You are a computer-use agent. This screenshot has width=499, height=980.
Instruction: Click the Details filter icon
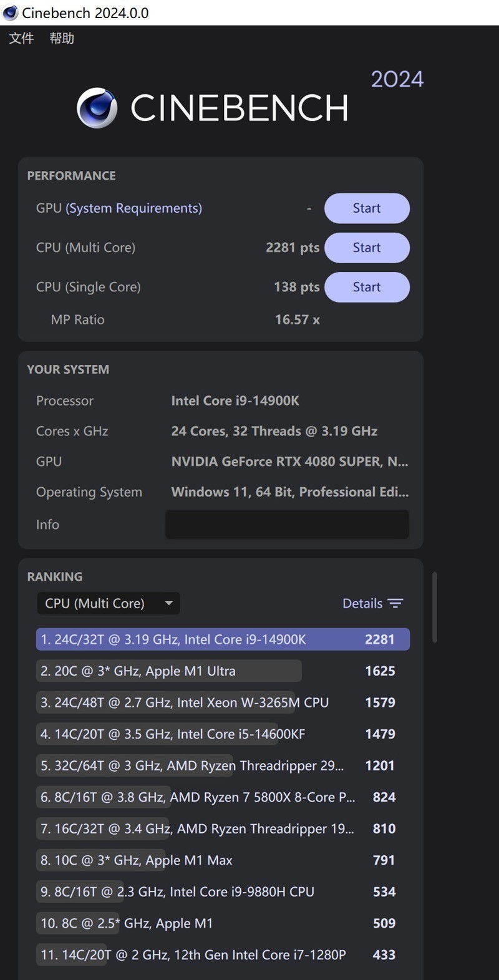coord(396,603)
